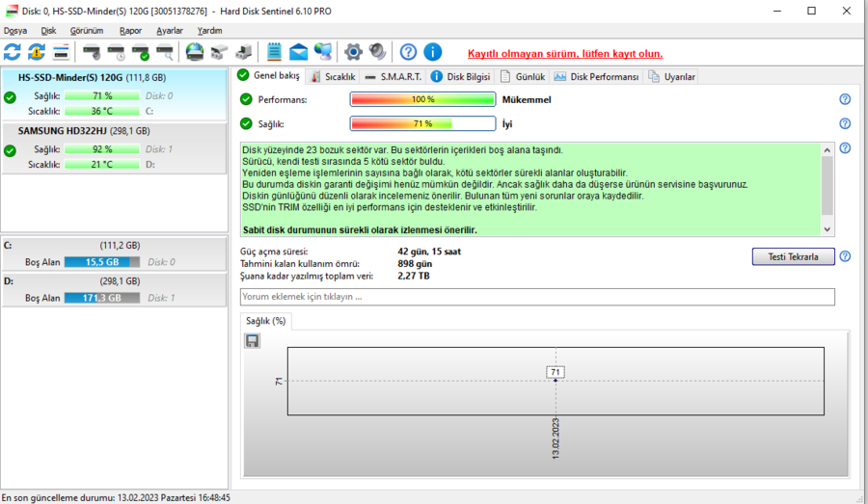Open the gear configuration icon
The image size is (868, 504).
tap(353, 52)
